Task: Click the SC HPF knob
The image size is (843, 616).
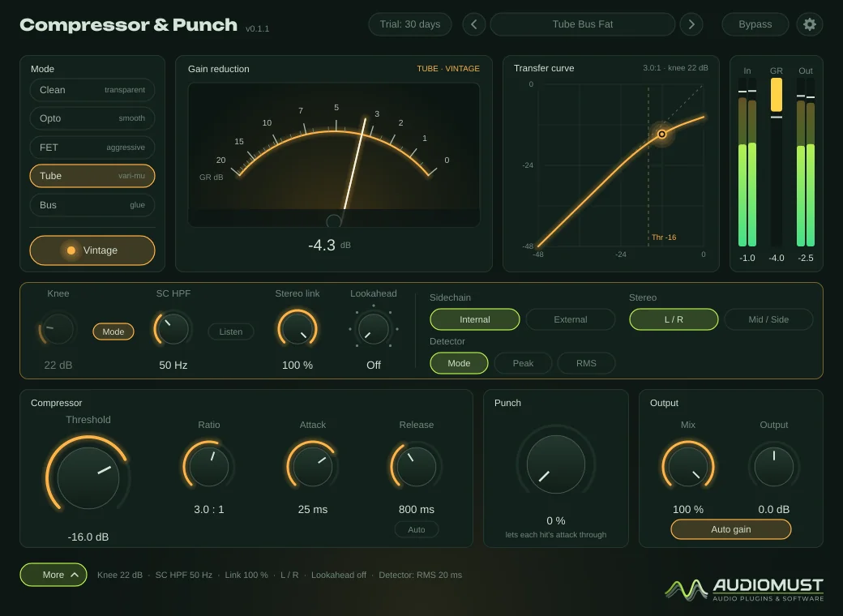Action: pos(173,329)
